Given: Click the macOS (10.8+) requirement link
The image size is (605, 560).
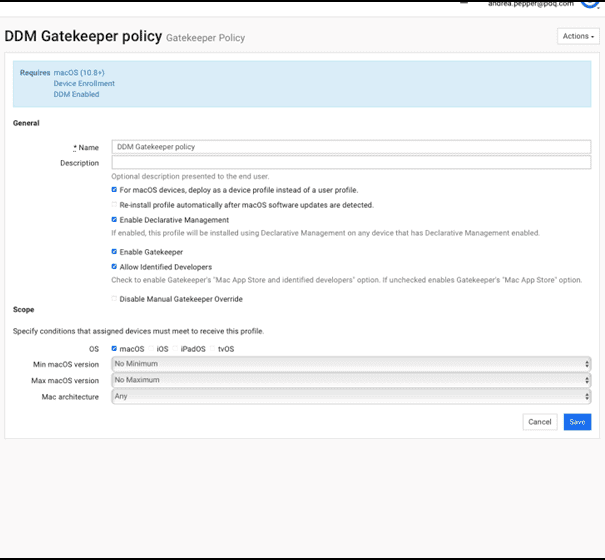Looking at the screenshot, I should click(x=79, y=73).
